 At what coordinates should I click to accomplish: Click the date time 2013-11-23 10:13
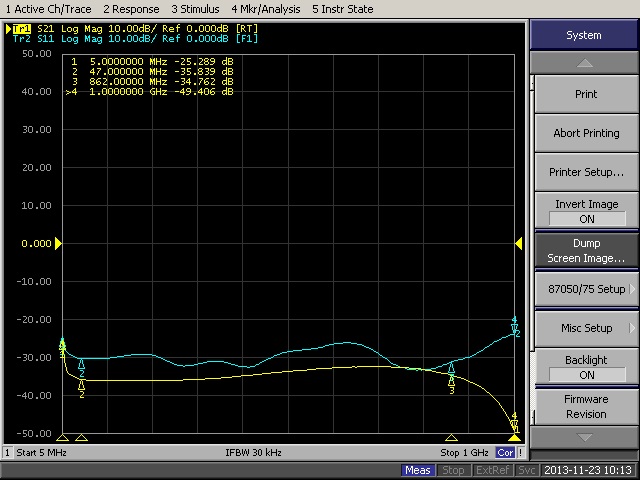[x=588, y=471]
